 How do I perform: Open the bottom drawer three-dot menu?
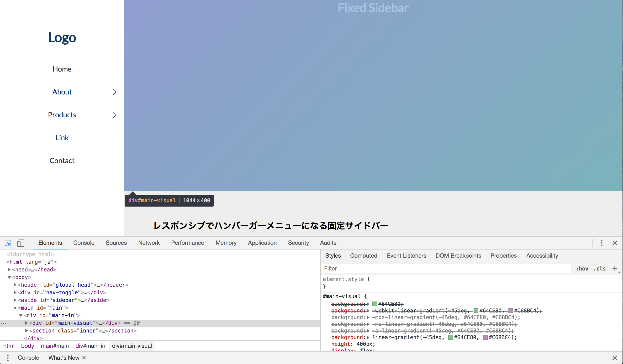[8, 358]
